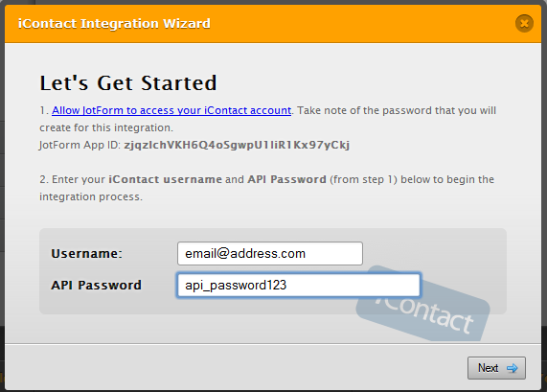547x392 pixels.
Task: Click the Let's Get Started heading
Action: click(x=128, y=83)
